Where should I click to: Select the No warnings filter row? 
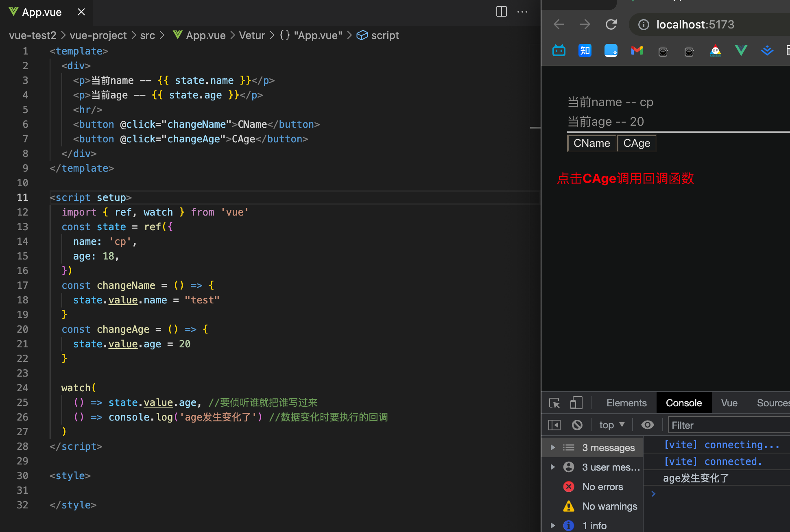(593, 506)
